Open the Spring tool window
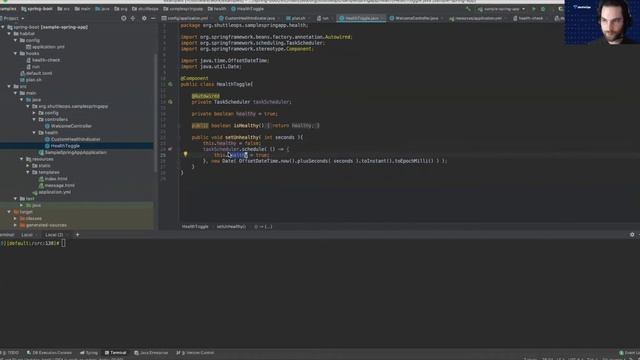640x360 pixels. pos(89,353)
